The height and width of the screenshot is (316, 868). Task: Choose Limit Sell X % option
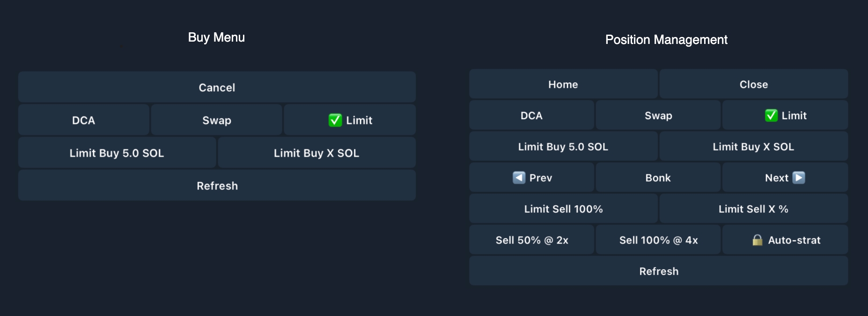[753, 209]
